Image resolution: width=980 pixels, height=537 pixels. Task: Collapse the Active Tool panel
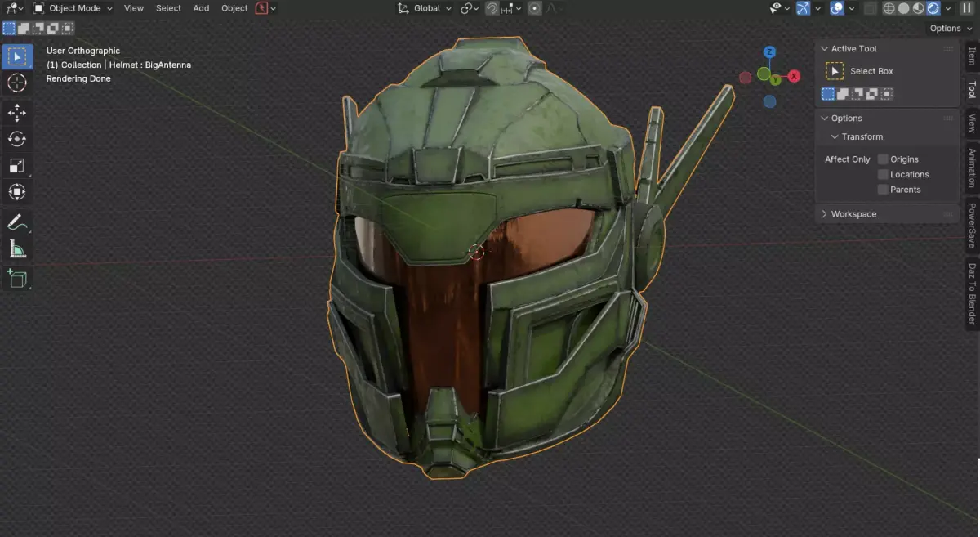[825, 49]
